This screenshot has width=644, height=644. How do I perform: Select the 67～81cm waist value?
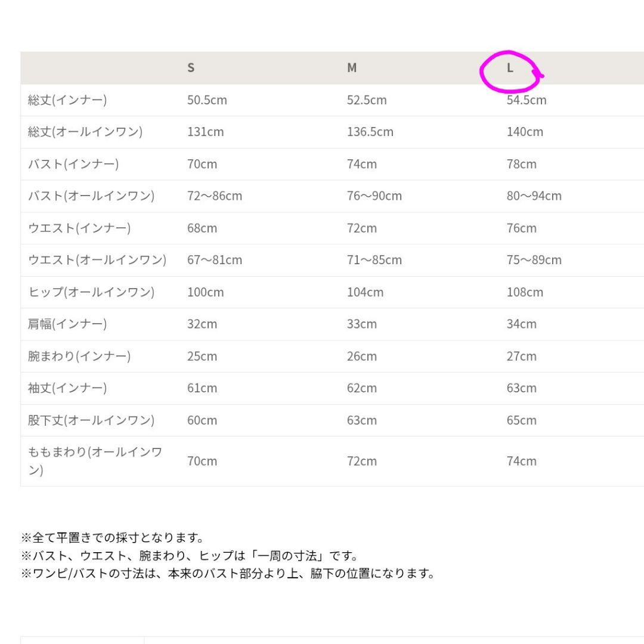pos(215,260)
